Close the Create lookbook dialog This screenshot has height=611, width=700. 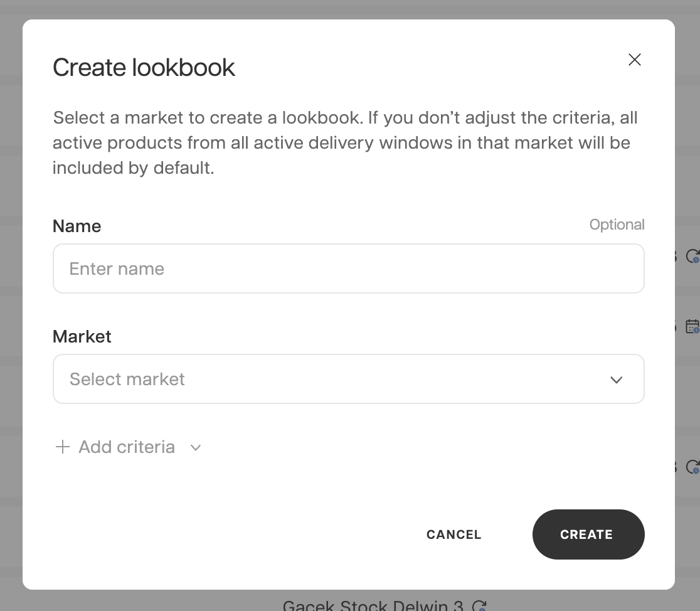tap(635, 60)
